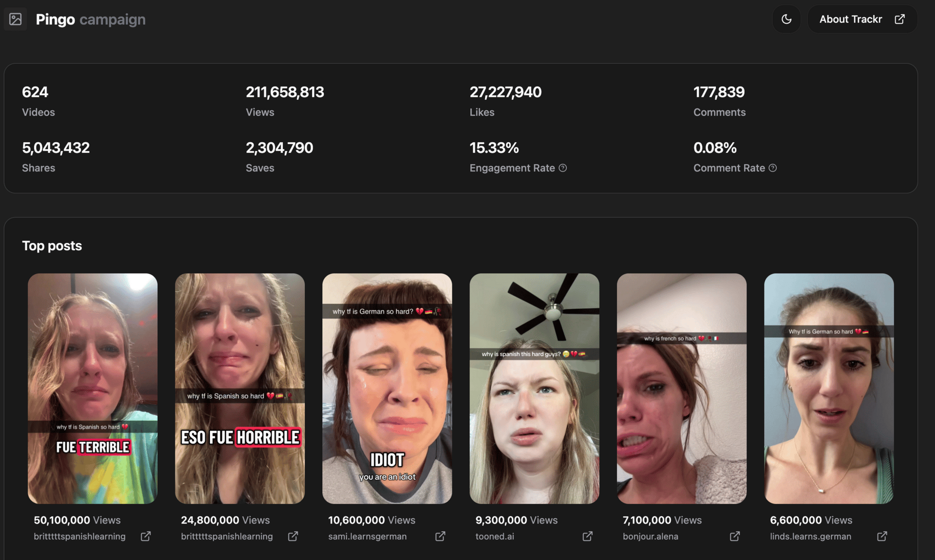
Task: Open the external link icon for bonjour.alena
Action: point(735,536)
